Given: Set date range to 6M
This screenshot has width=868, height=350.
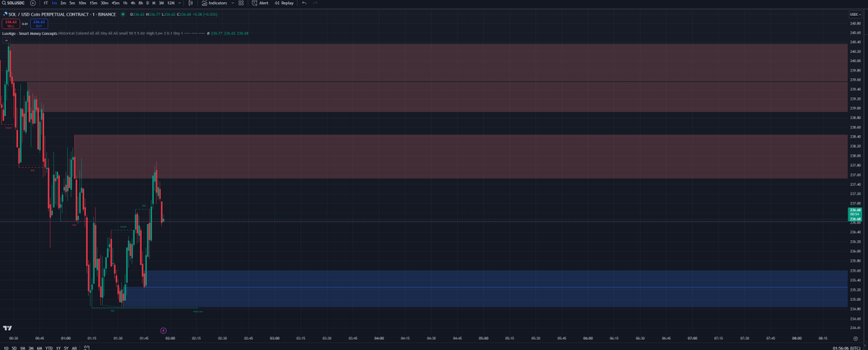Looking at the screenshot, I should point(39,348).
